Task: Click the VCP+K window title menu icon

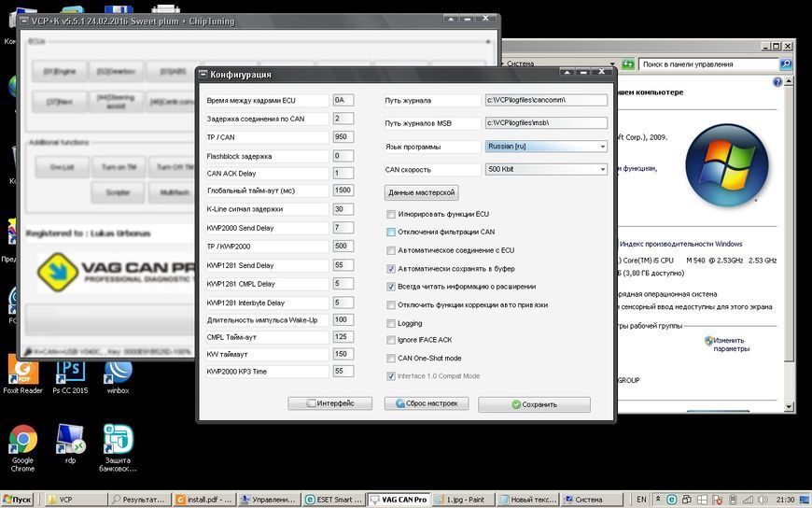Action: tap(24, 21)
